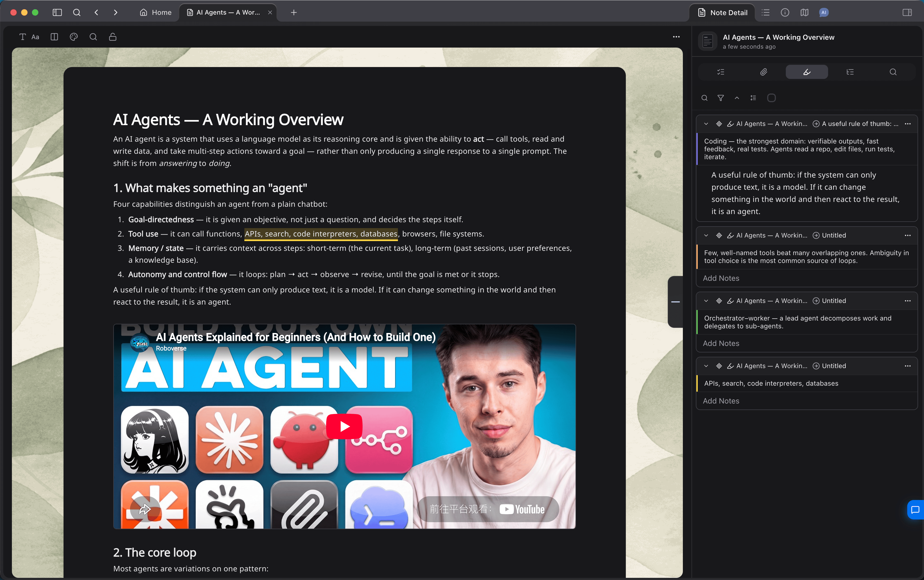
Task: Open the attachments paperclip tab in side panel
Action: click(x=764, y=72)
